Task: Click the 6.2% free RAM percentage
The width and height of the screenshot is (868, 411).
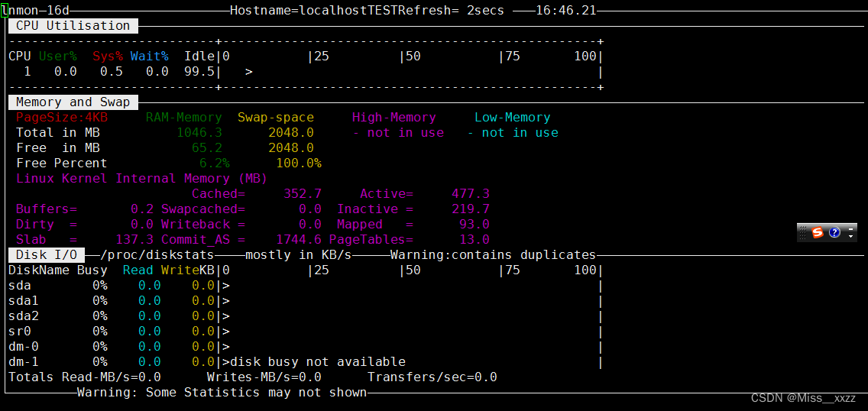Action: 214,163
